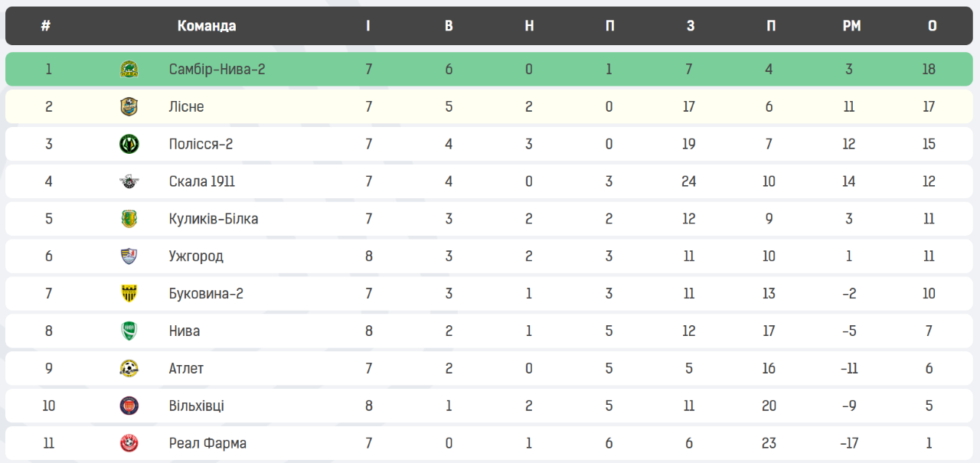Click the Вільхівці club emblem
Image resolution: width=980 pixels, height=463 pixels.
coord(129,406)
